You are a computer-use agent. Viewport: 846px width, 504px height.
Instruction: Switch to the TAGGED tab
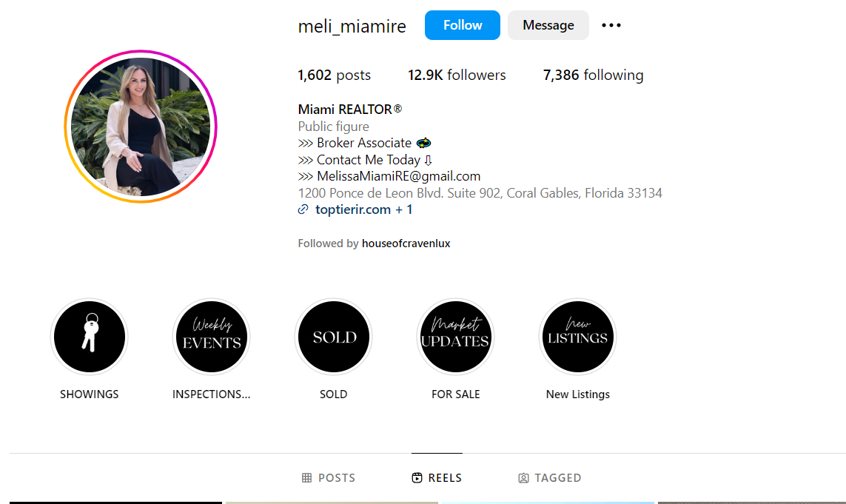(x=550, y=477)
